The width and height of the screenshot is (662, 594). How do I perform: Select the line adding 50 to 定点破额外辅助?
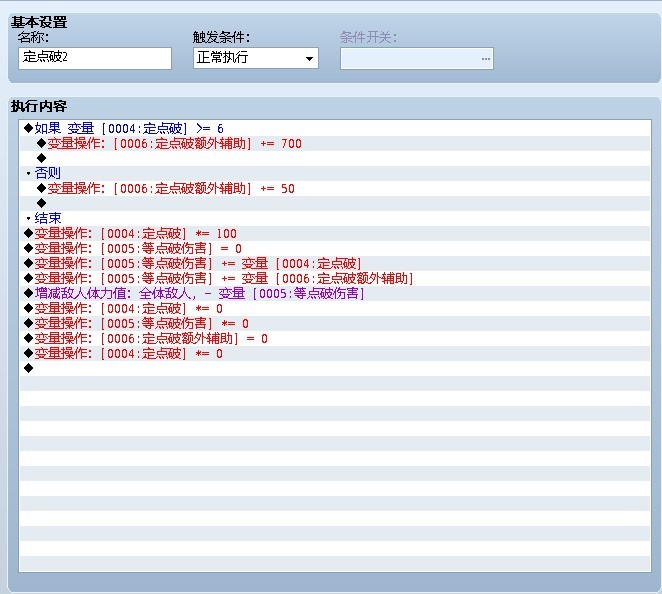tap(334, 188)
